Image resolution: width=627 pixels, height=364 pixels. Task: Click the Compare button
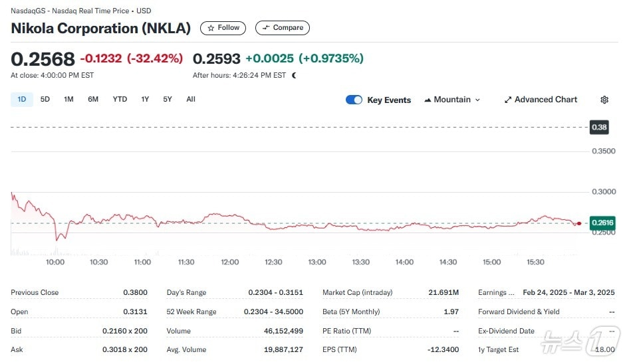(283, 28)
